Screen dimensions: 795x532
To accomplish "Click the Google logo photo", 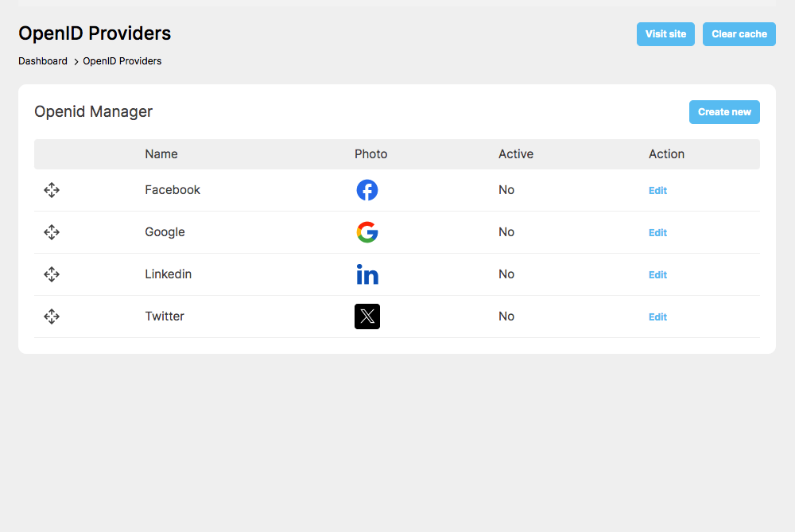I will 367,232.
